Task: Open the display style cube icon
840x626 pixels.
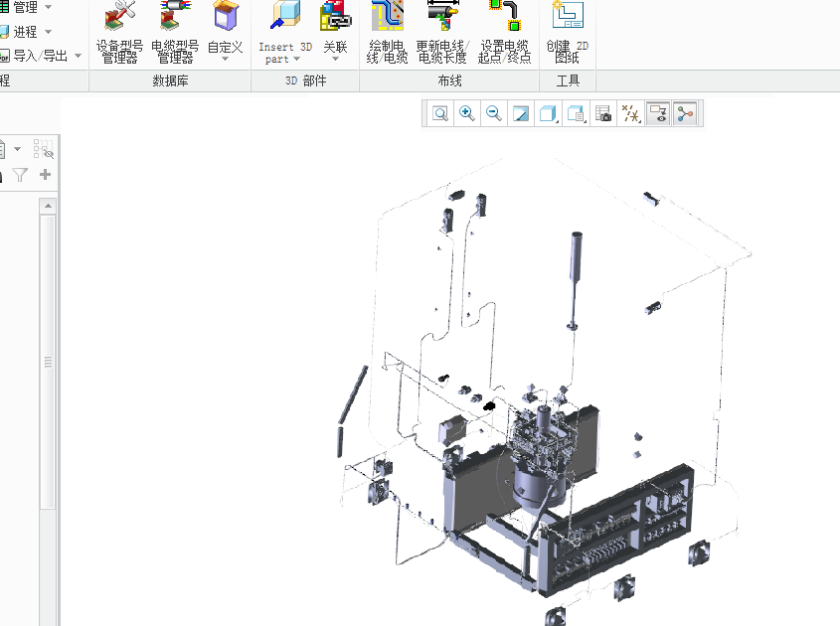Action: 548,113
